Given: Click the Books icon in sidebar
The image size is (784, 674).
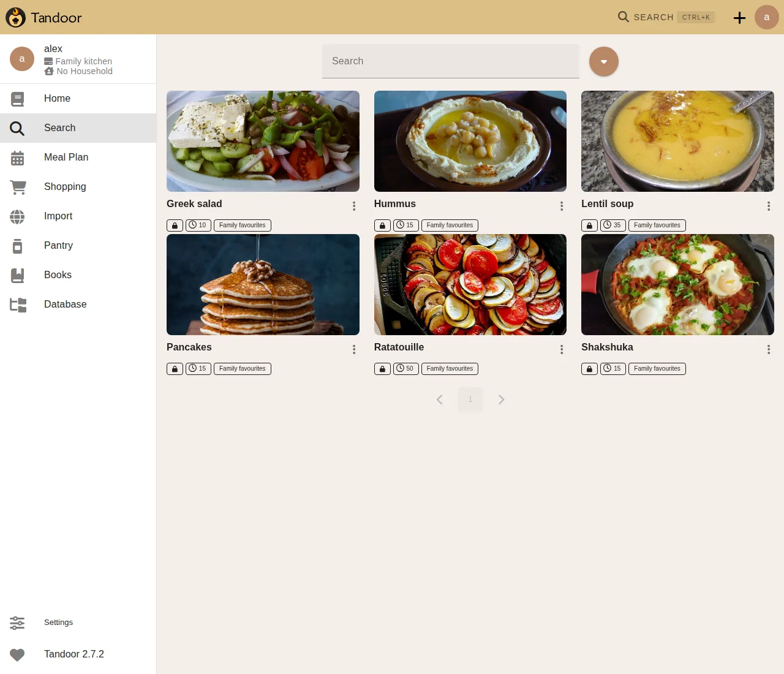Looking at the screenshot, I should click(x=18, y=275).
